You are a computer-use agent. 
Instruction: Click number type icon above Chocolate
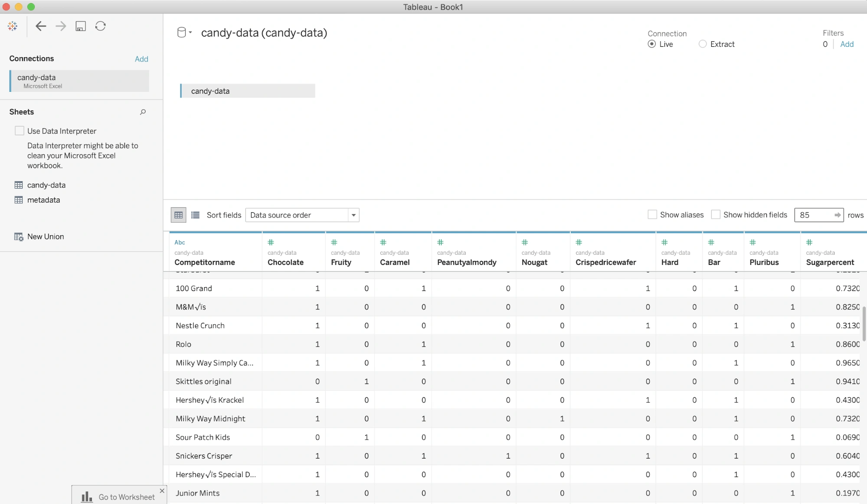click(x=271, y=242)
